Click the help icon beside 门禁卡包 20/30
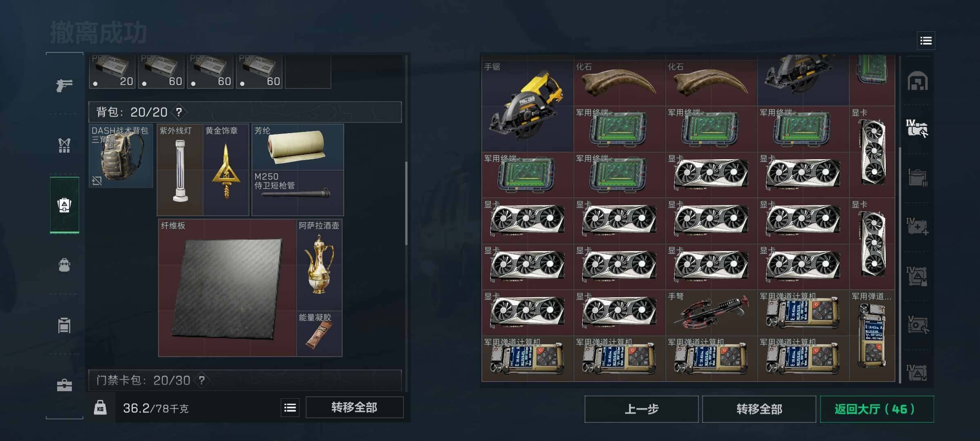This screenshot has width=980, height=441. coord(202,380)
